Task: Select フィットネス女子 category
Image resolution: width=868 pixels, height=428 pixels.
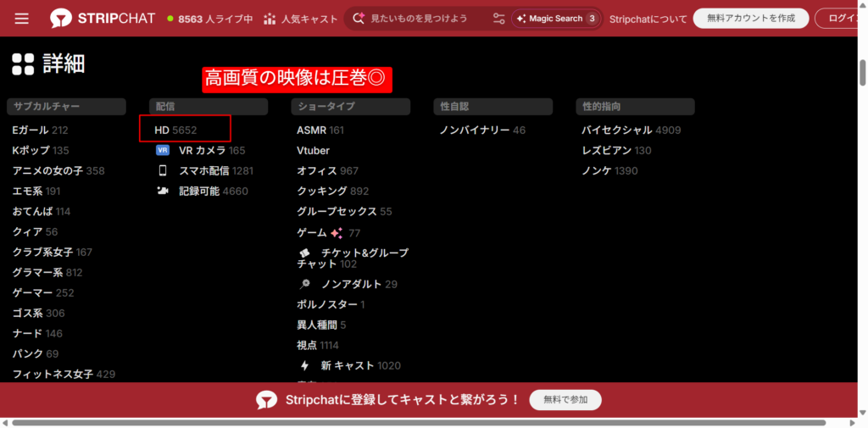Action: point(64,374)
